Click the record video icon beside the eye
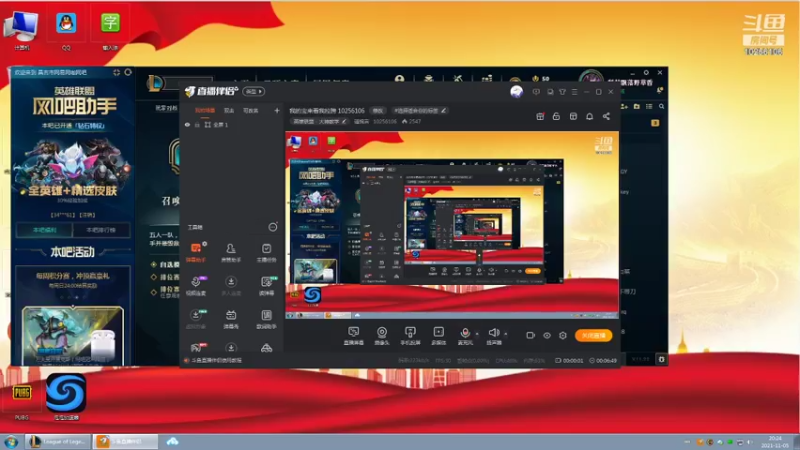 [x=531, y=335]
